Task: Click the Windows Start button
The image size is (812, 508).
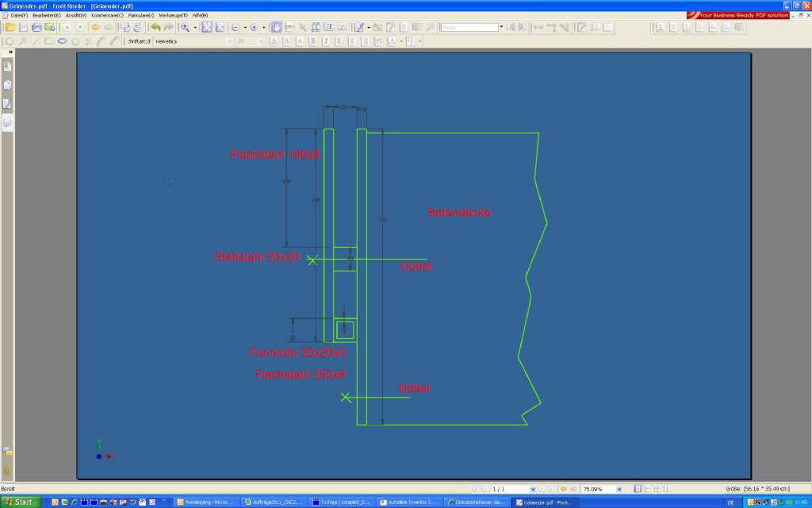Action: pyautogui.click(x=20, y=502)
